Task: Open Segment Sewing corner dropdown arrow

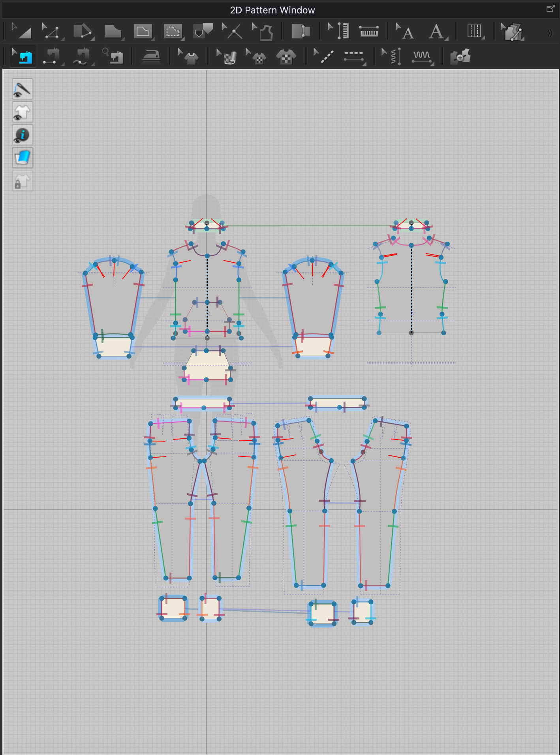Action: (x=62, y=64)
